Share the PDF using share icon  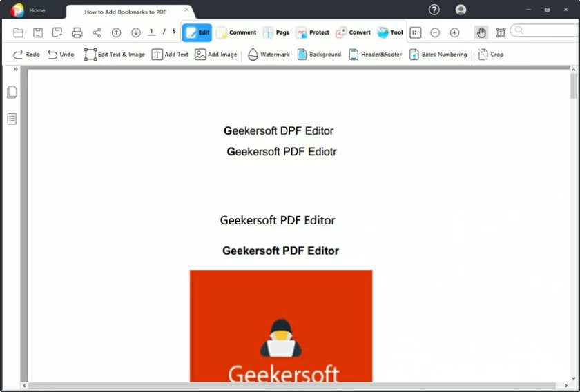pos(97,32)
